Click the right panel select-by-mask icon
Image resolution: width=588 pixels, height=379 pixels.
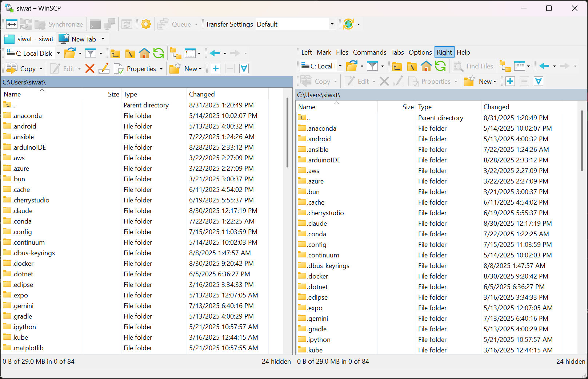[x=539, y=81]
